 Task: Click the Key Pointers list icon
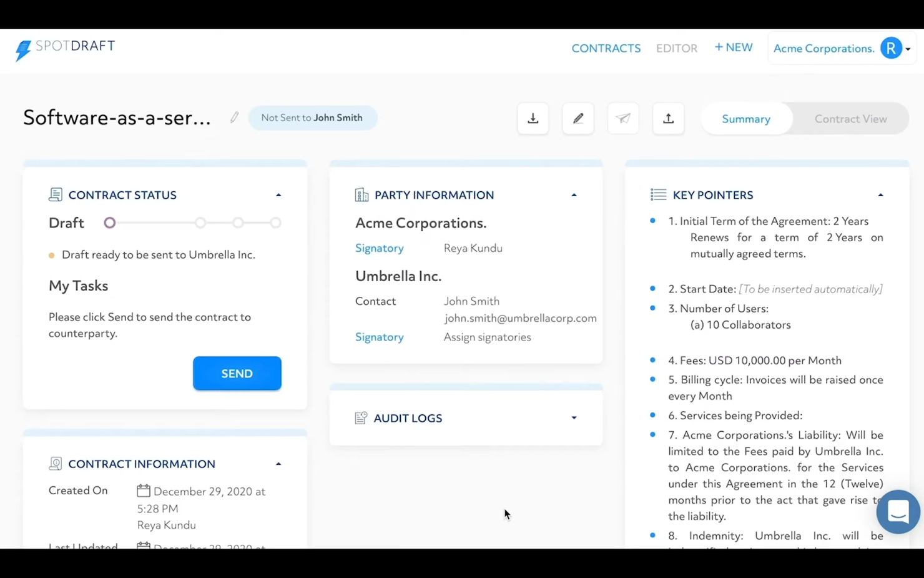coord(658,195)
